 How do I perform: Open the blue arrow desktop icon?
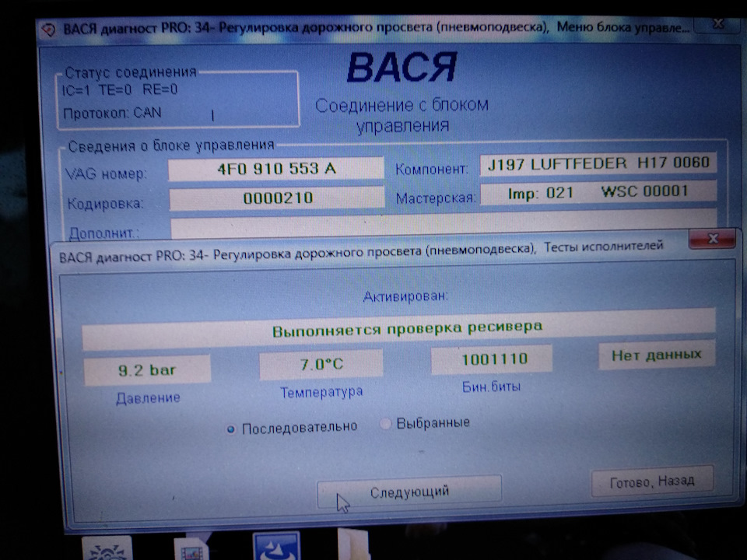tap(276, 547)
